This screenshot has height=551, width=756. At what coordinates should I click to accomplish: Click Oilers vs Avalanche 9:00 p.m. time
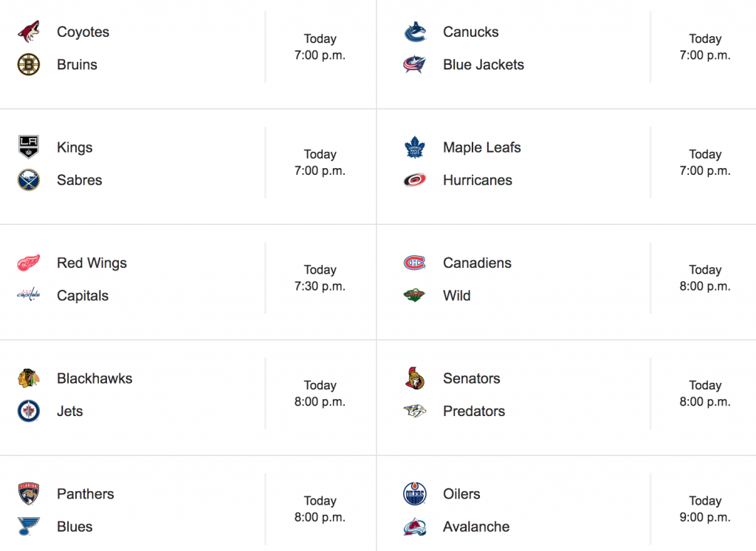click(705, 517)
